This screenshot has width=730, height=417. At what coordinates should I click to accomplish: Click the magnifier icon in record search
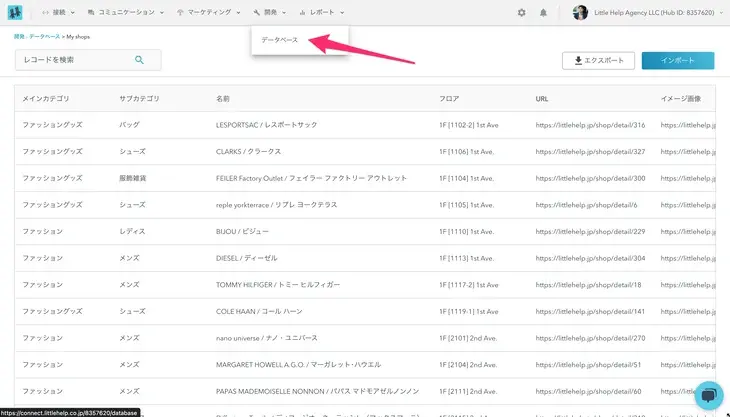coord(140,60)
